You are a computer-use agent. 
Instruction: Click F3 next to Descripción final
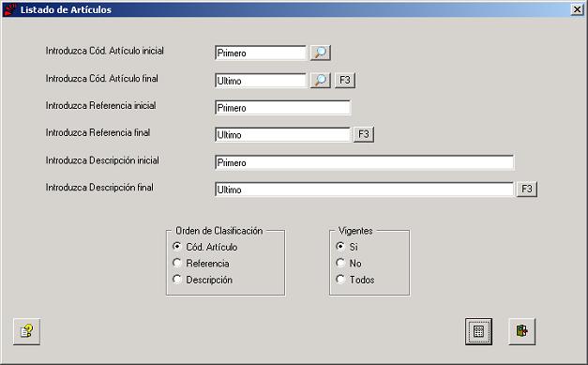point(527,189)
